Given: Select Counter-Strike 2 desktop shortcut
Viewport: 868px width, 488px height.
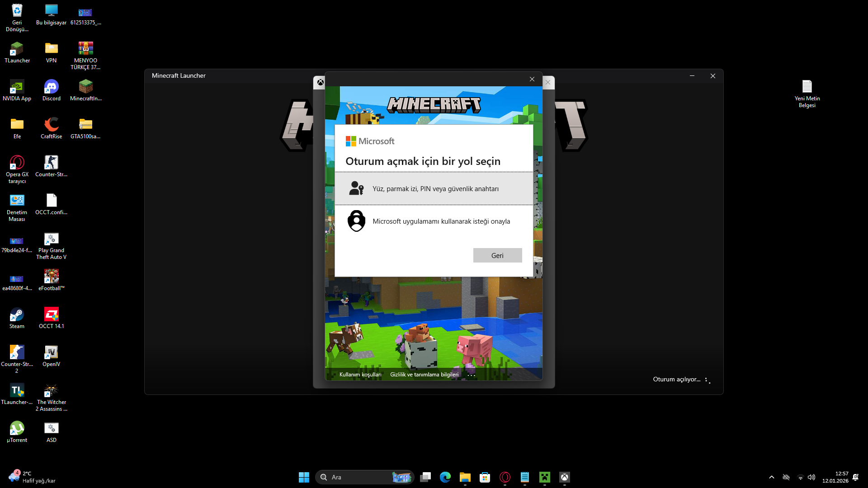Looking at the screenshot, I should [17, 359].
